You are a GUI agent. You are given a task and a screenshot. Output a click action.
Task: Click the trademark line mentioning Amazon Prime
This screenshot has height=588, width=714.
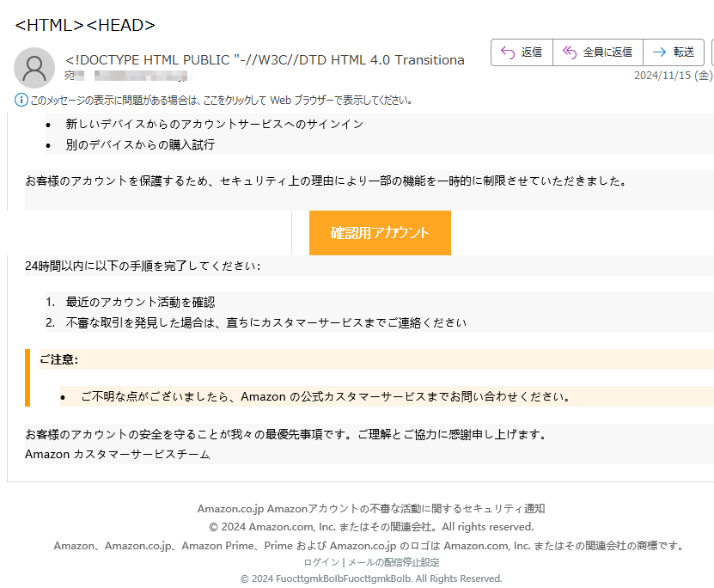[369, 546]
